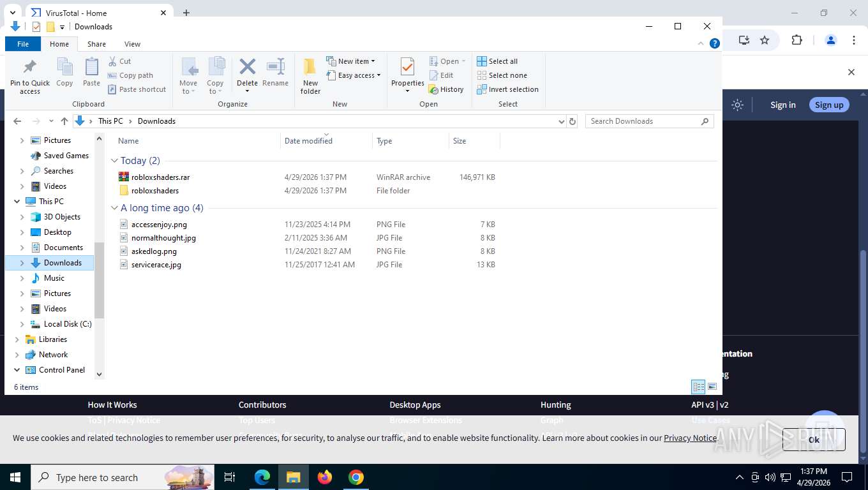Switch to large icons view
868x490 pixels.
coord(712,387)
